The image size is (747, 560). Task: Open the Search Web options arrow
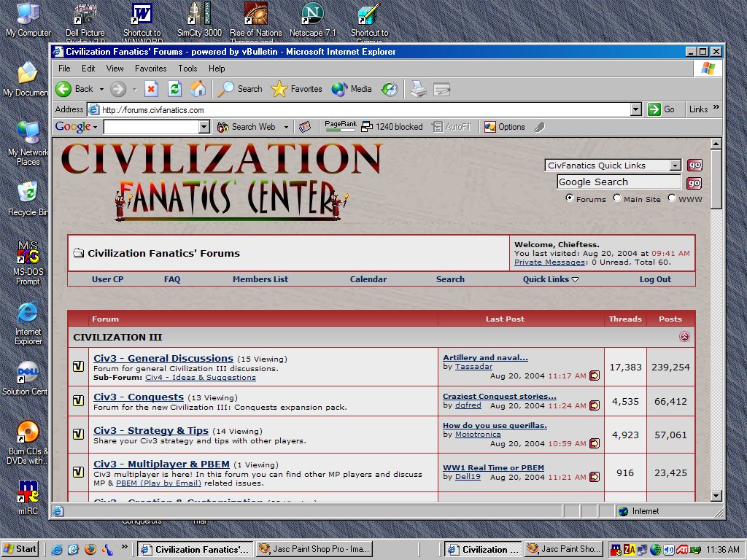[286, 127]
